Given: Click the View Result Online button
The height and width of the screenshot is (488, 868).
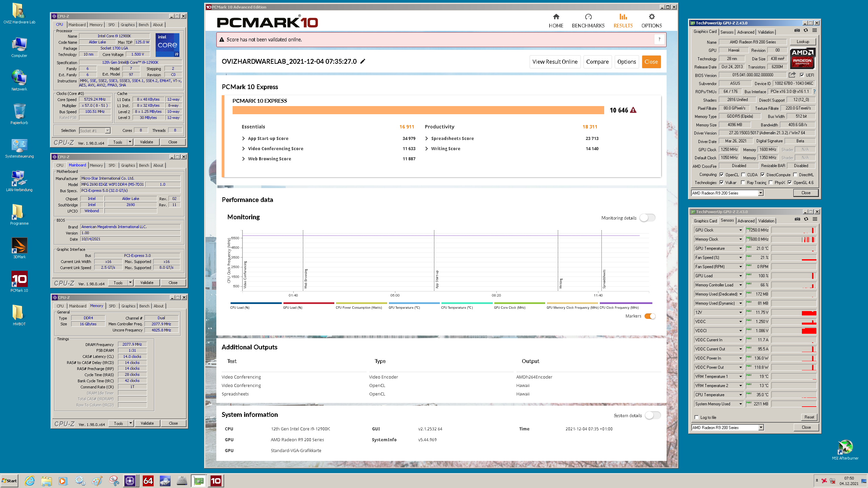Looking at the screenshot, I should click(x=555, y=62).
